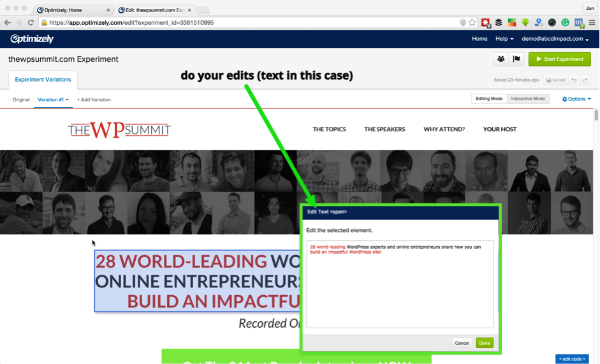Click the lock icon in the address bar
This screenshot has width=600, height=364.
point(45,22)
